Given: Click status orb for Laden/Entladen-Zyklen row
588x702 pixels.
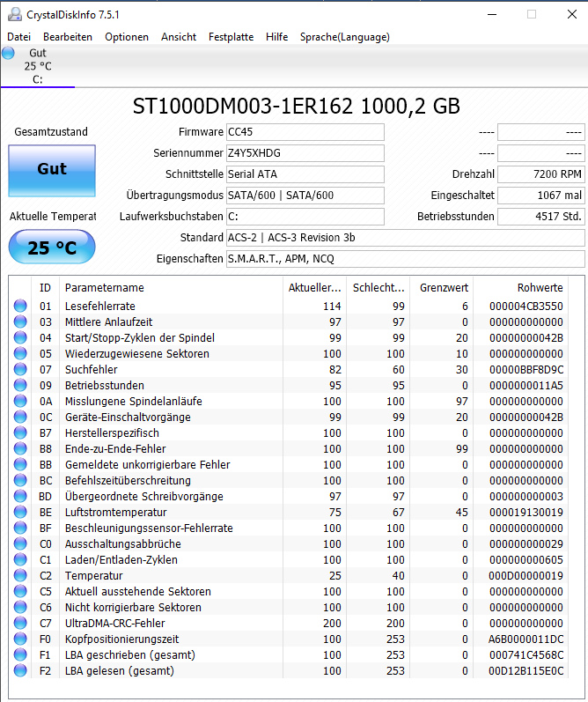Looking at the screenshot, I should coord(20,559).
